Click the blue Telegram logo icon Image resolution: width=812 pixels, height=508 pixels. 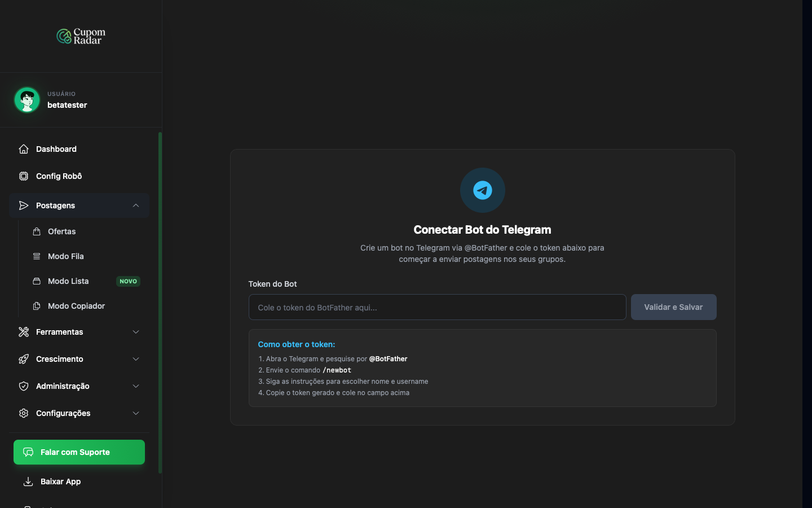(483, 190)
